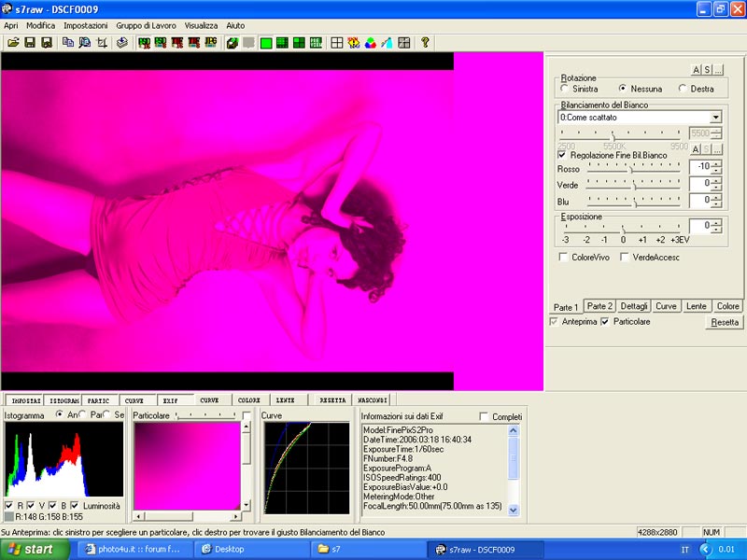
Task: Increase Rosso value with up arrow
Action: (x=717, y=163)
